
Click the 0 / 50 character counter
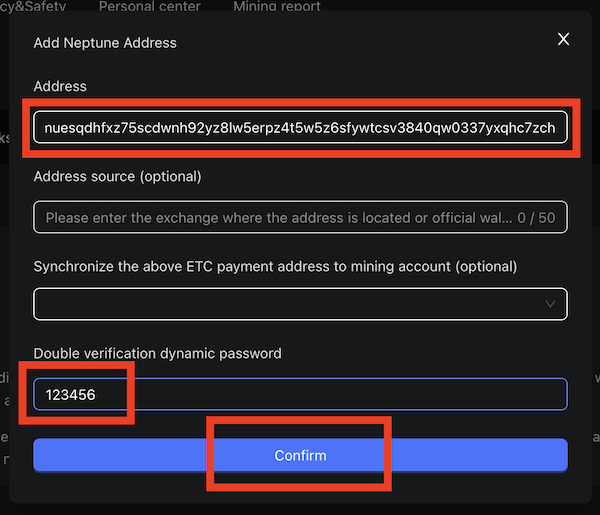click(x=537, y=217)
